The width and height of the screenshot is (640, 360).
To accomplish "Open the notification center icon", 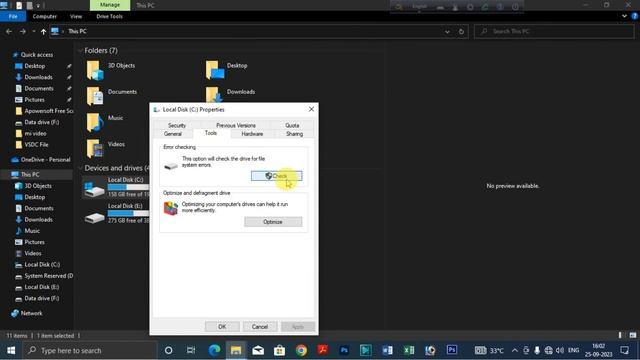I will 624,350.
